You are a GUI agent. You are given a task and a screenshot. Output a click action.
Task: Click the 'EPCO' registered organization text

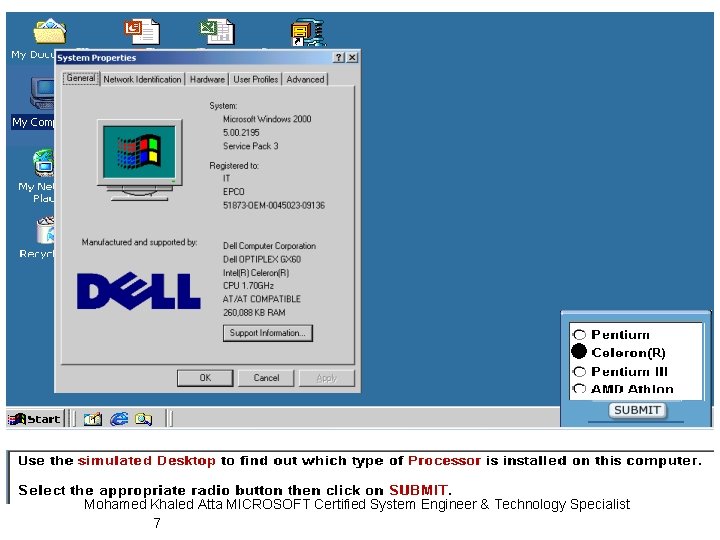click(x=233, y=191)
